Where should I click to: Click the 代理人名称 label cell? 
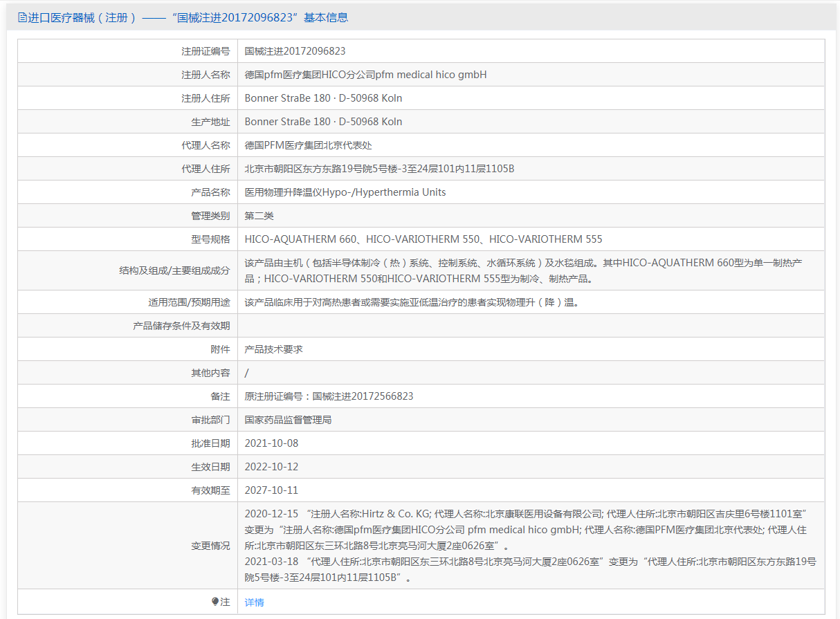click(128, 145)
